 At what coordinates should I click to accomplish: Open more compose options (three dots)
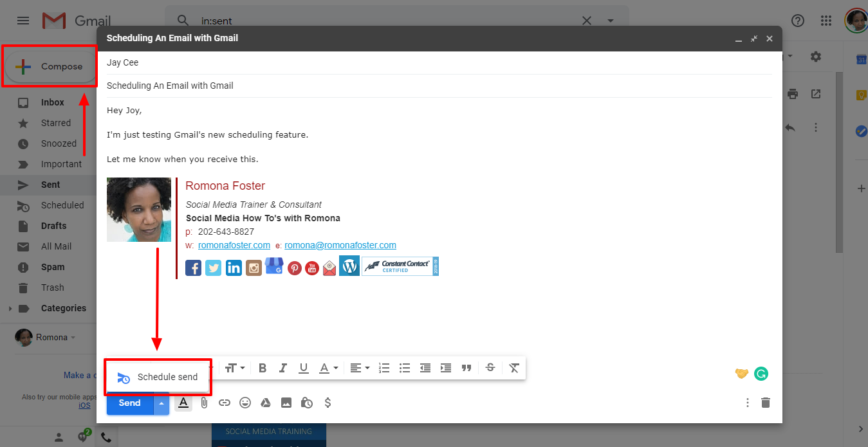coord(747,403)
